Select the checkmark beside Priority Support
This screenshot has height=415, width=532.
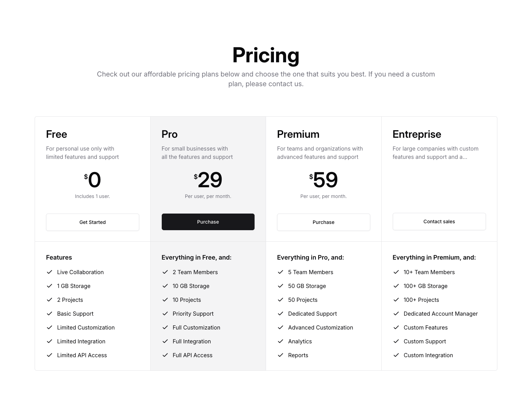click(x=165, y=314)
